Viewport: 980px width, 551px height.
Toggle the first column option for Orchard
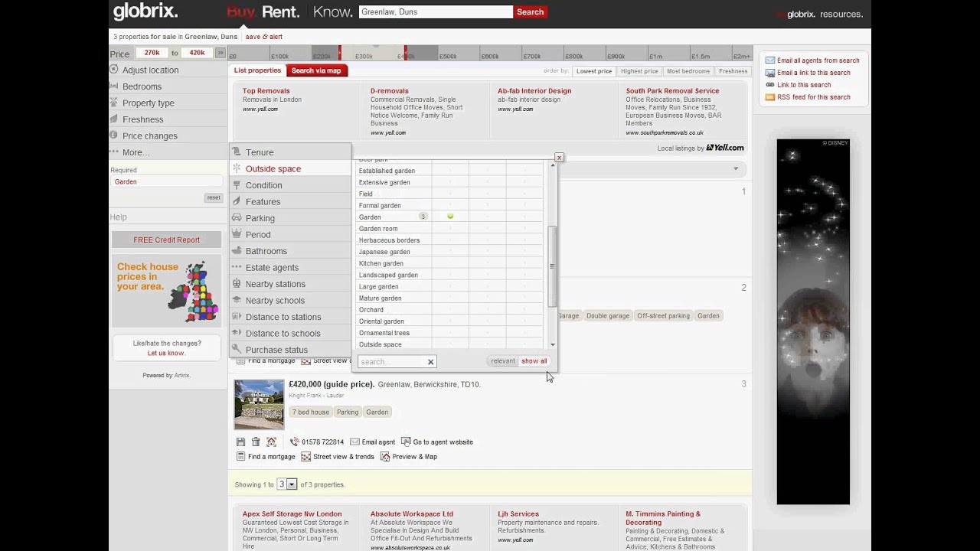450,310
